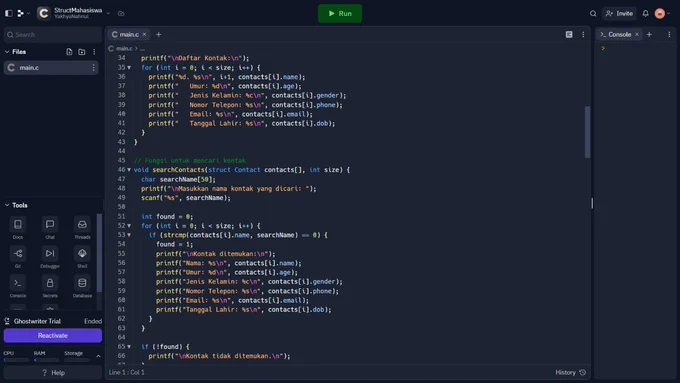Open the editor pane options menu
680x383 pixels.
coord(583,34)
